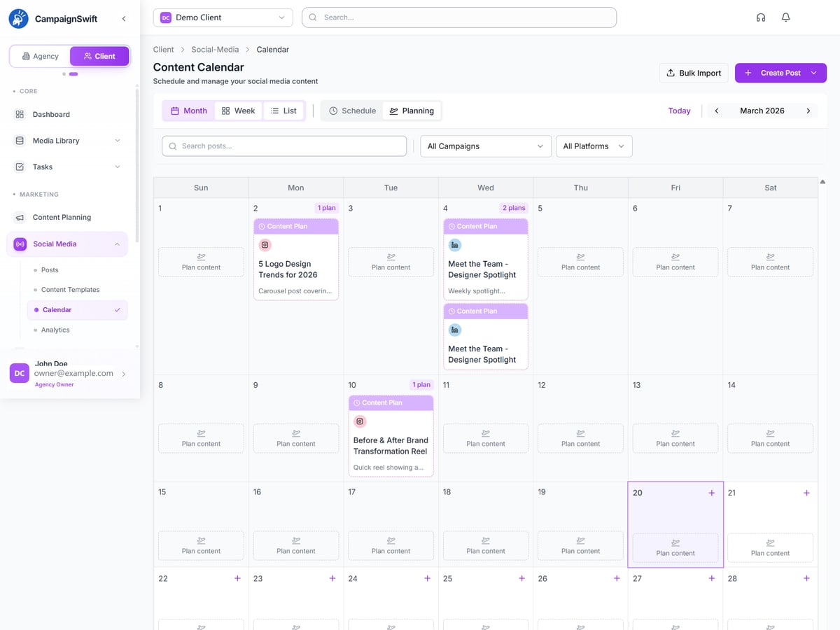Open Content Templates in the sidebar
840x630 pixels.
(x=70, y=289)
